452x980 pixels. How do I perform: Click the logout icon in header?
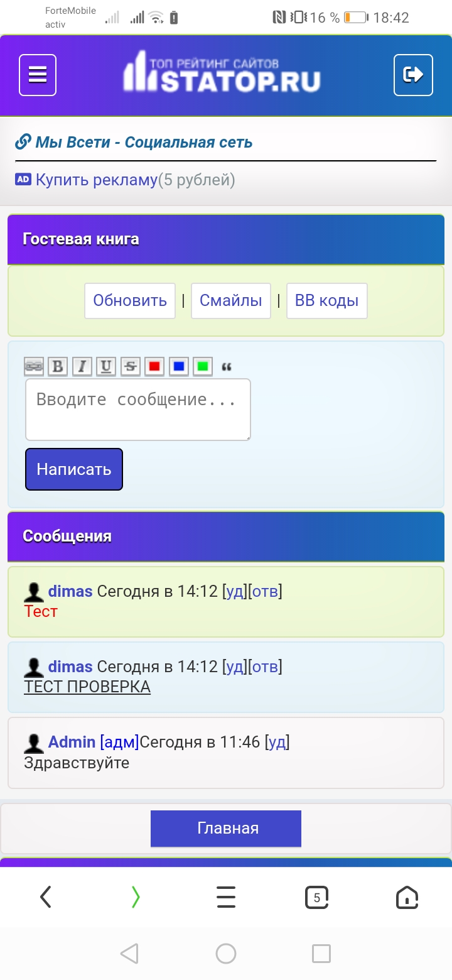click(413, 75)
